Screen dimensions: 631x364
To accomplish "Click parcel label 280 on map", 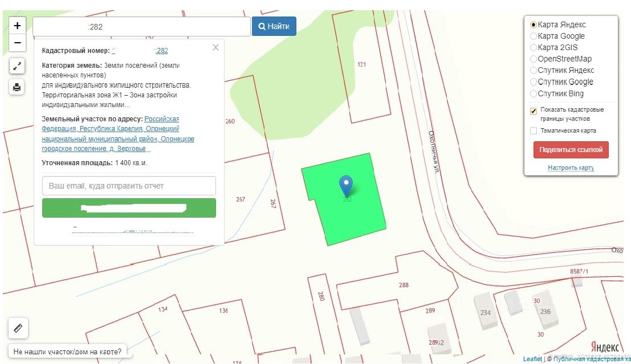I will click(x=321, y=296).
